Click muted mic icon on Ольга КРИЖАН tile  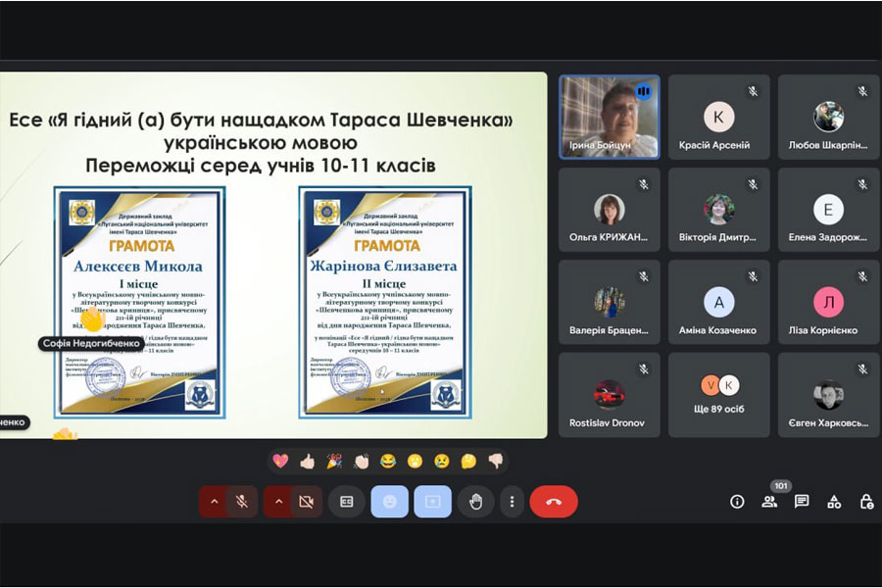click(644, 184)
